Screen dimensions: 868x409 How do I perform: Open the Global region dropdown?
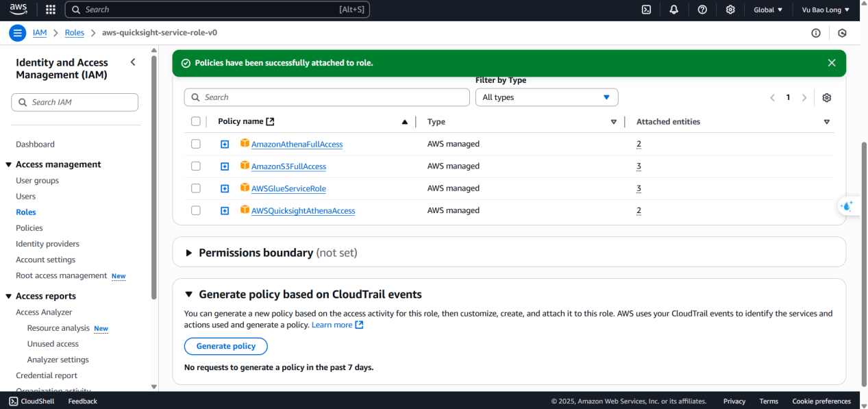(x=768, y=10)
